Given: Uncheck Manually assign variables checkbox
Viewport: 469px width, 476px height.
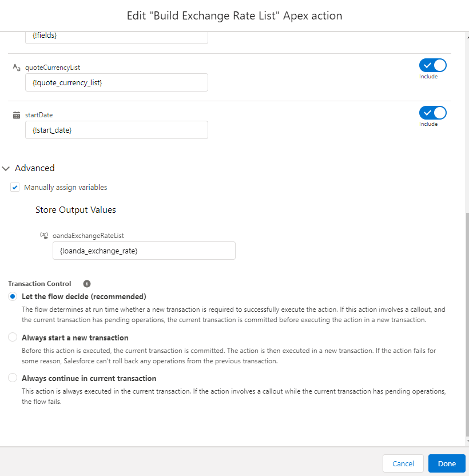Looking at the screenshot, I should [x=15, y=187].
